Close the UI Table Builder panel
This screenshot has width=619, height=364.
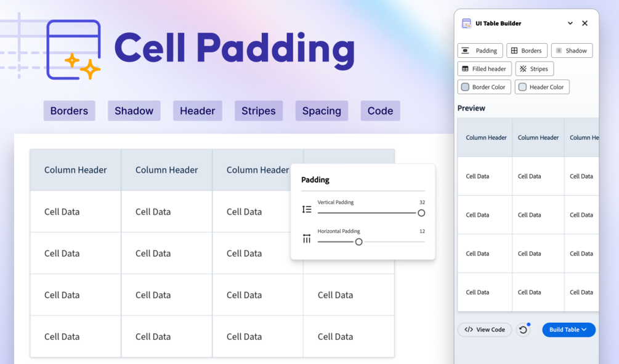coord(585,23)
